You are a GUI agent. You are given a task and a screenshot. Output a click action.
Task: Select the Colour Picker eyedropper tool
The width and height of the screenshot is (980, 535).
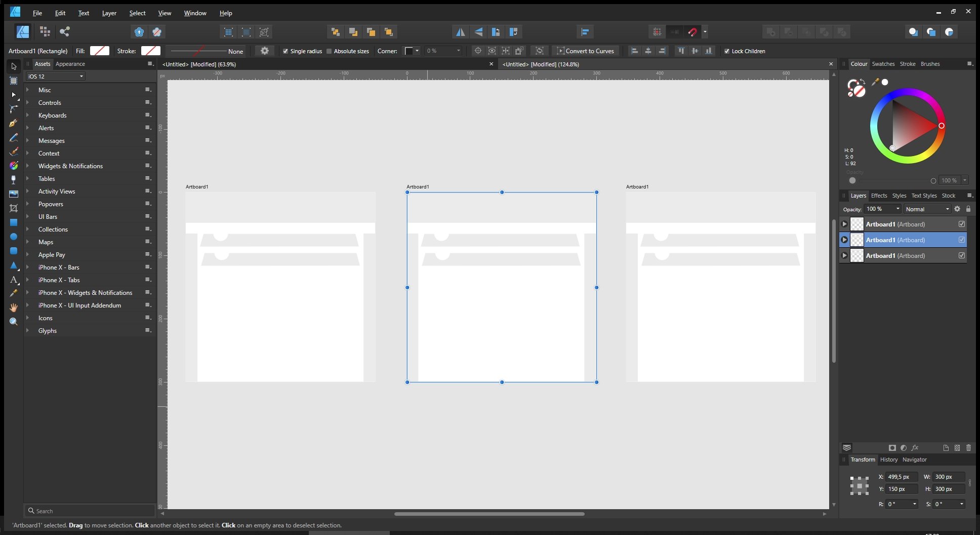14,293
